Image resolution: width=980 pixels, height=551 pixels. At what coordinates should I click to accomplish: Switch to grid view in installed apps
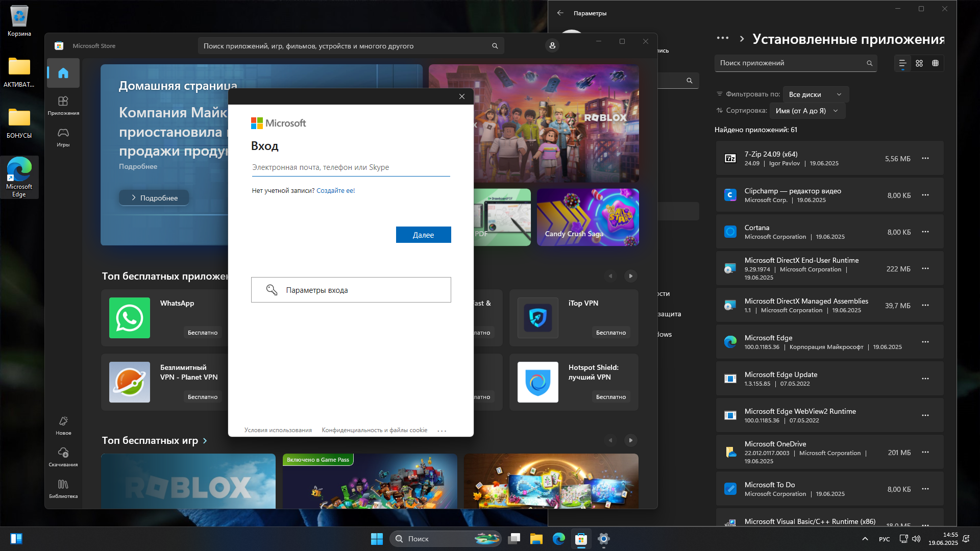919,63
